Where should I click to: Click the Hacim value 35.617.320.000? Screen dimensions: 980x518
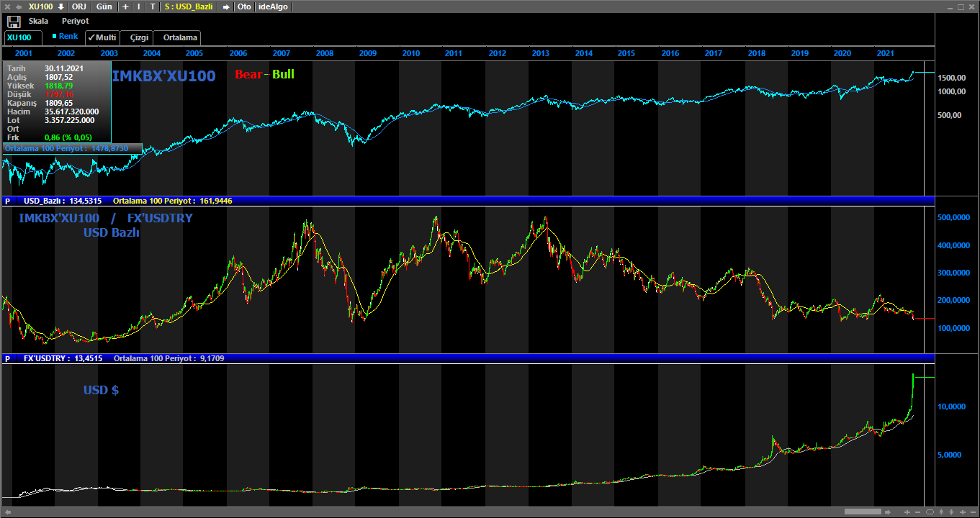click(72, 112)
